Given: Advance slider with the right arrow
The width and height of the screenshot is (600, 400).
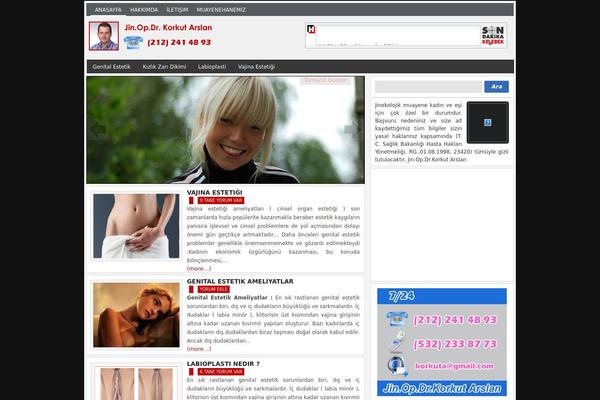Looking at the screenshot, I should click(351, 130).
